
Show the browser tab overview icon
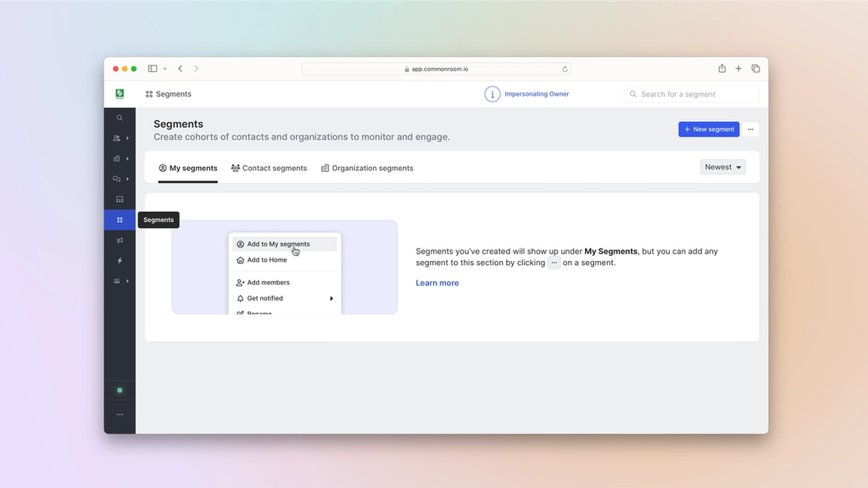pos(755,69)
